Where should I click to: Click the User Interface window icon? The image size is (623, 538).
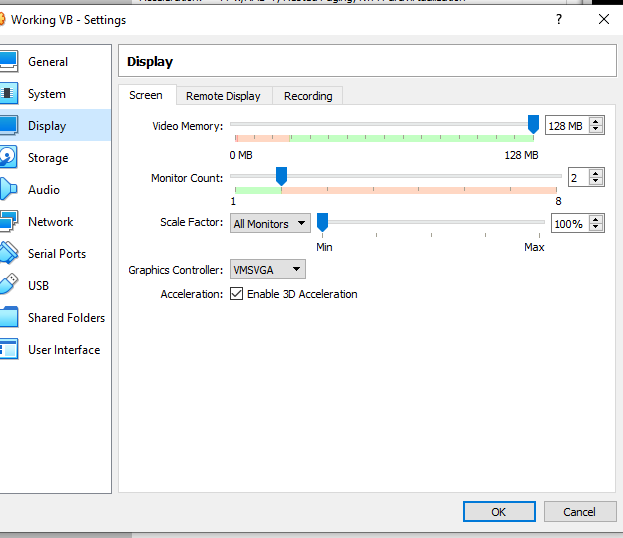[x=8, y=349]
